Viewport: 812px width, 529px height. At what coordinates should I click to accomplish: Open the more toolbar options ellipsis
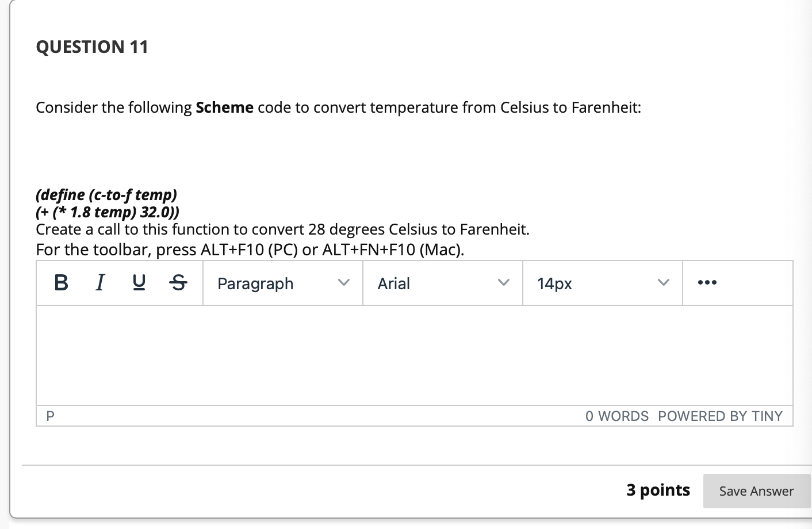(x=707, y=282)
